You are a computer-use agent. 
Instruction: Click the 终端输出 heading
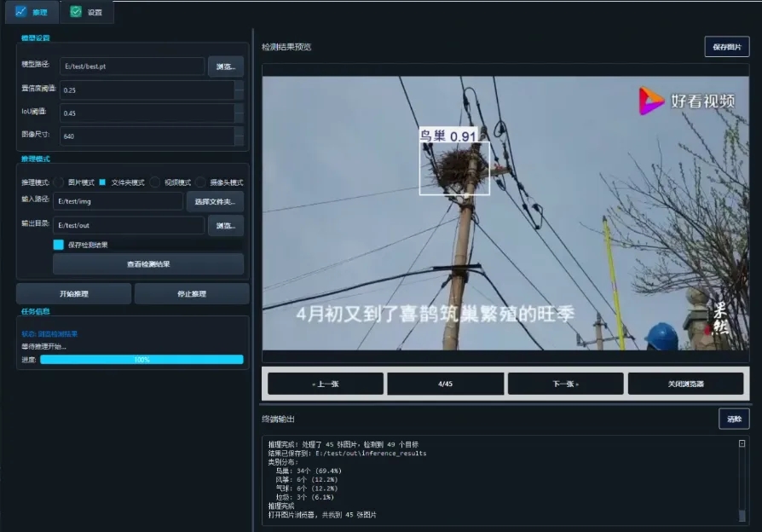pos(278,419)
